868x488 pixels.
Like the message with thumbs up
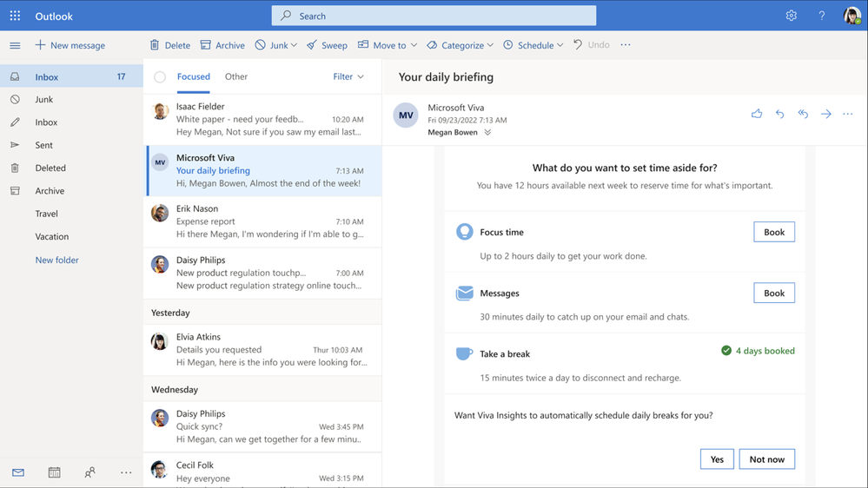[757, 114]
